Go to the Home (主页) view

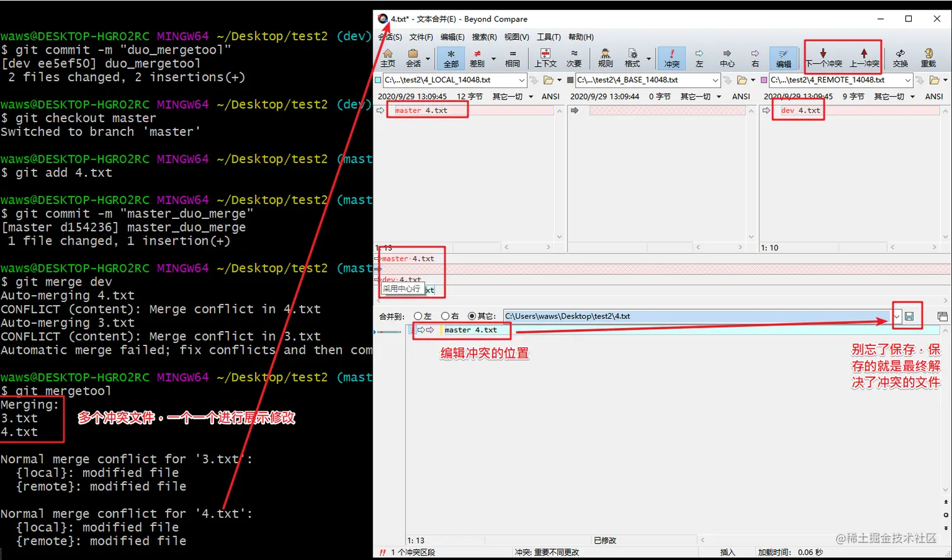point(388,58)
